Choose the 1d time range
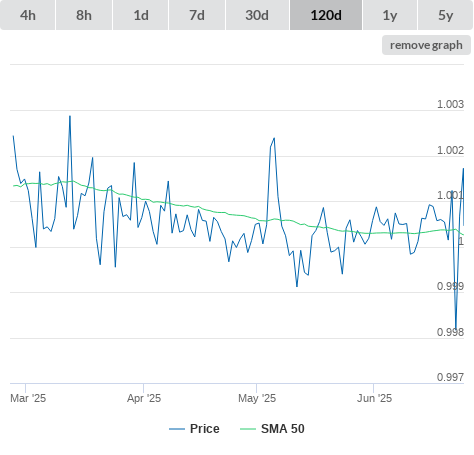This screenshot has width=474, height=455. [141, 15]
